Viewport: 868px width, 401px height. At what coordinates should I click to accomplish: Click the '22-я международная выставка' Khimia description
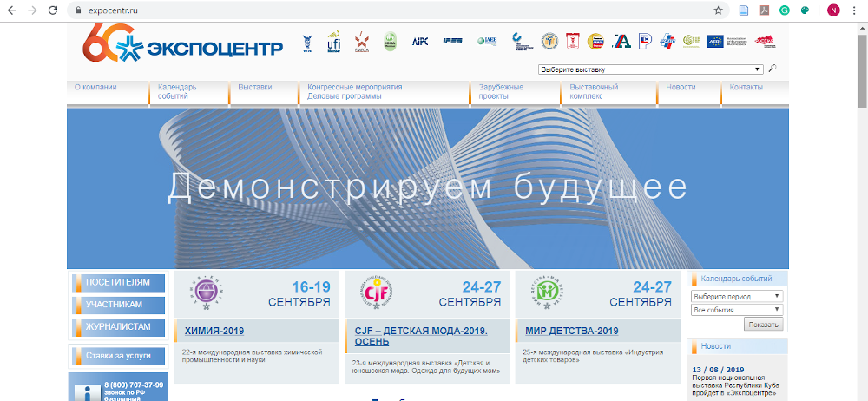pos(252,356)
